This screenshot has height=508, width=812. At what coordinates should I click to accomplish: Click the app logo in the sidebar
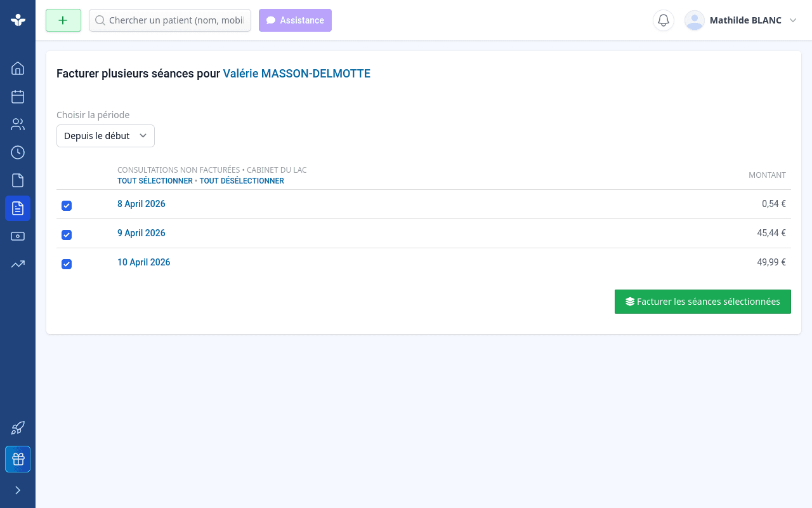pyautogui.click(x=18, y=20)
